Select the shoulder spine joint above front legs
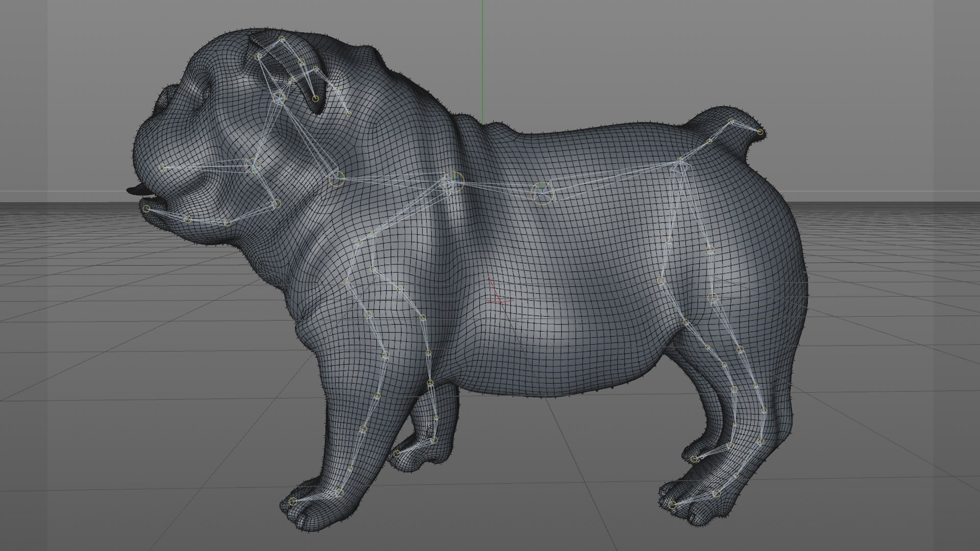The height and width of the screenshot is (551, 980). pos(452,182)
